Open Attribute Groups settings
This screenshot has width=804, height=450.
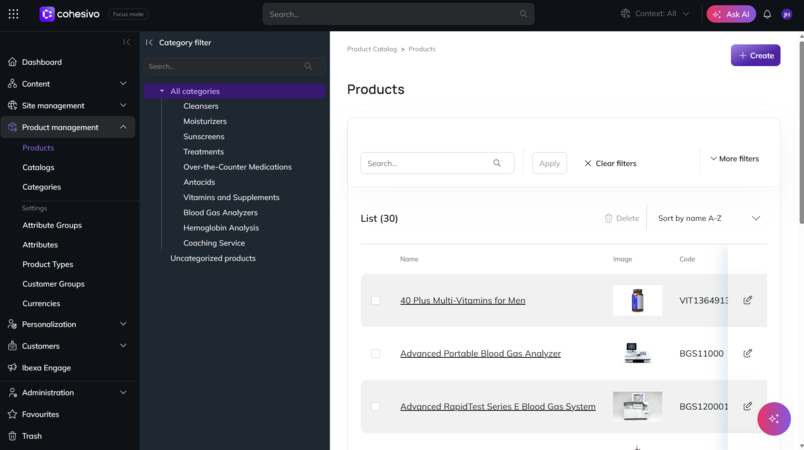tap(52, 225)
